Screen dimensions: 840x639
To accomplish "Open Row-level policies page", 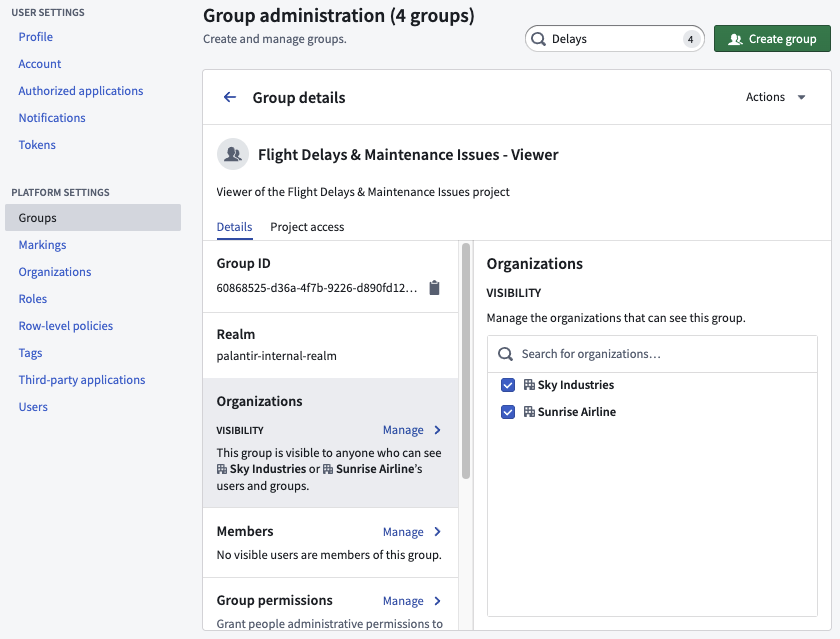I will click(x=65, y=326).
